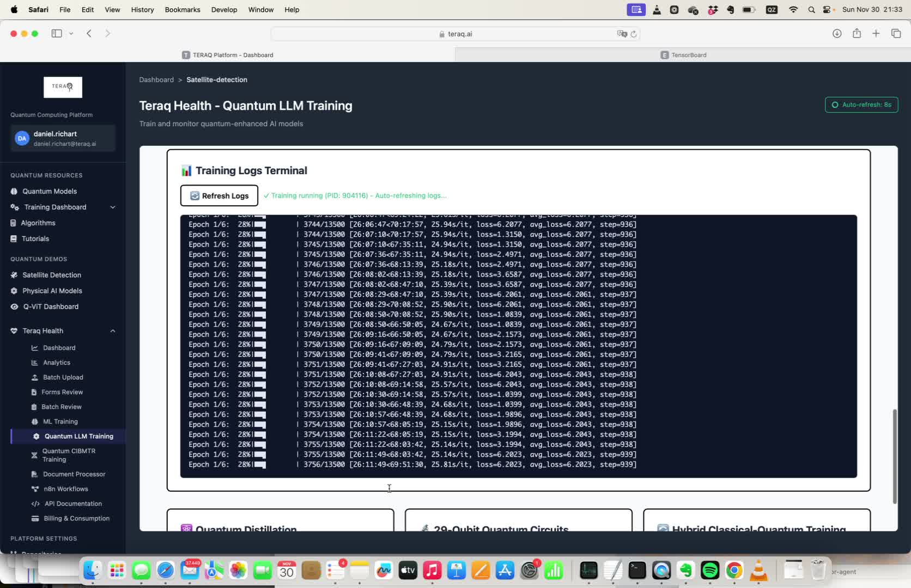
Task: Click the Safari share icon
Action: 857,34
